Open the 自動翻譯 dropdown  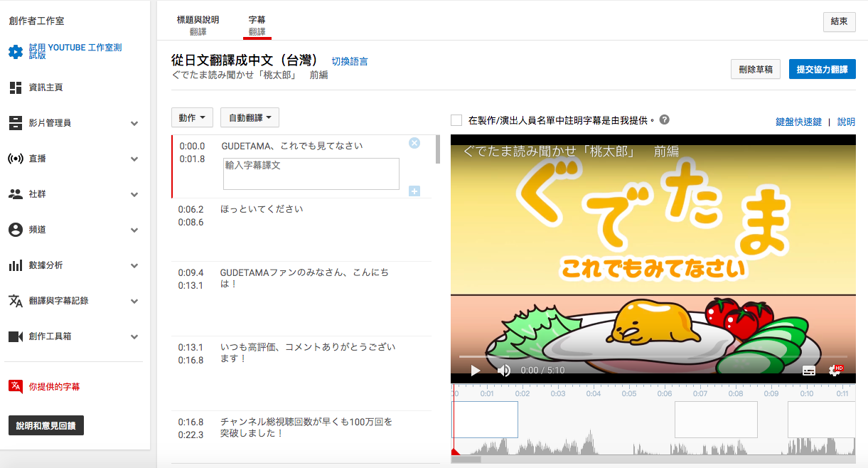click(x=250, y=117)
